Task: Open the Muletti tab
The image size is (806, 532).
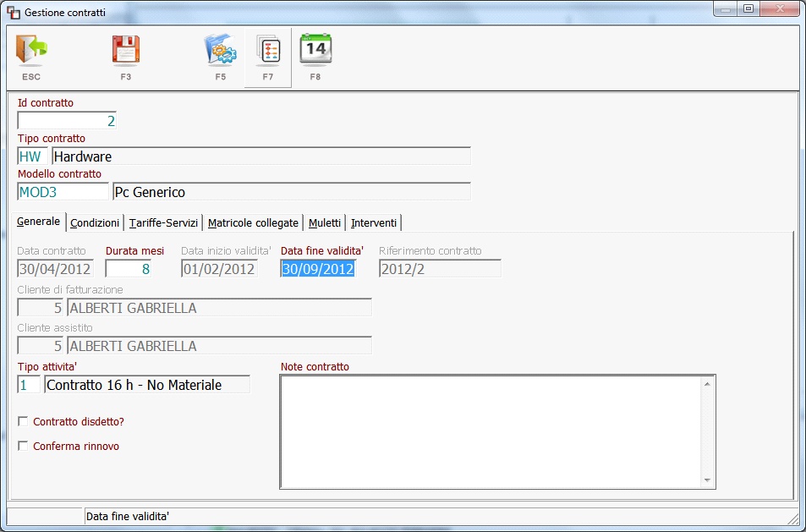Action: (325, 222)
